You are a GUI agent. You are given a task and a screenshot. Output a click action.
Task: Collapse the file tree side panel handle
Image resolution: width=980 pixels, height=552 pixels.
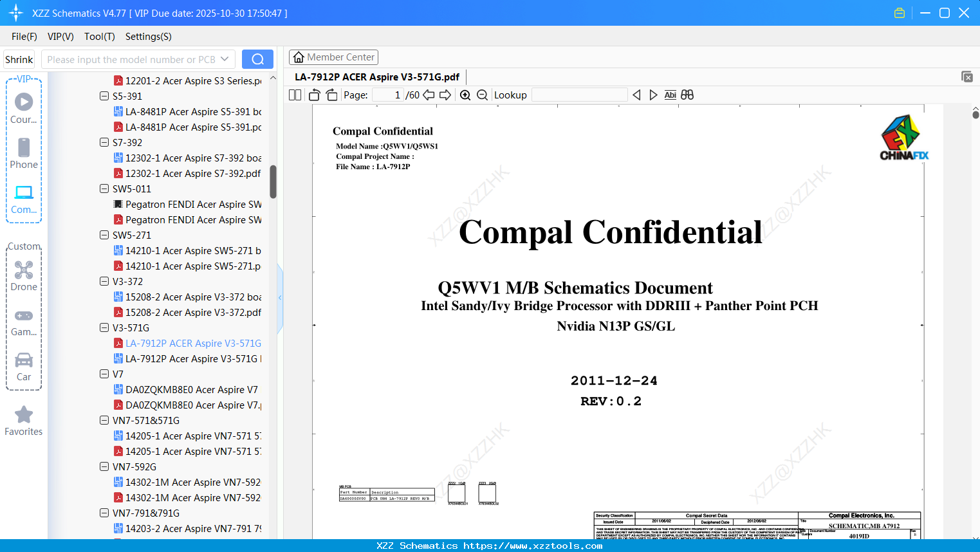(x=280, y=298)
